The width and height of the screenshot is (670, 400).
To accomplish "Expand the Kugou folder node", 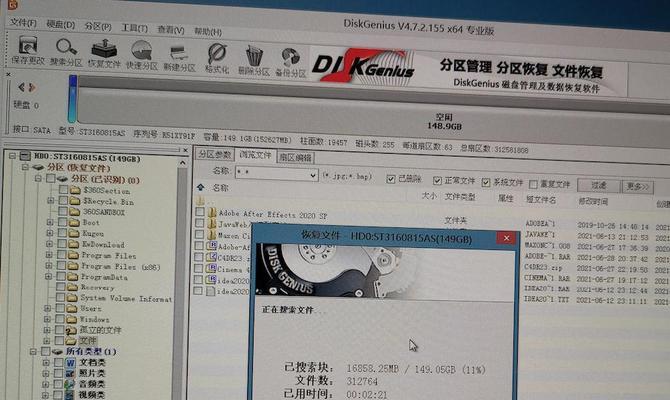I will click(50, 233).
